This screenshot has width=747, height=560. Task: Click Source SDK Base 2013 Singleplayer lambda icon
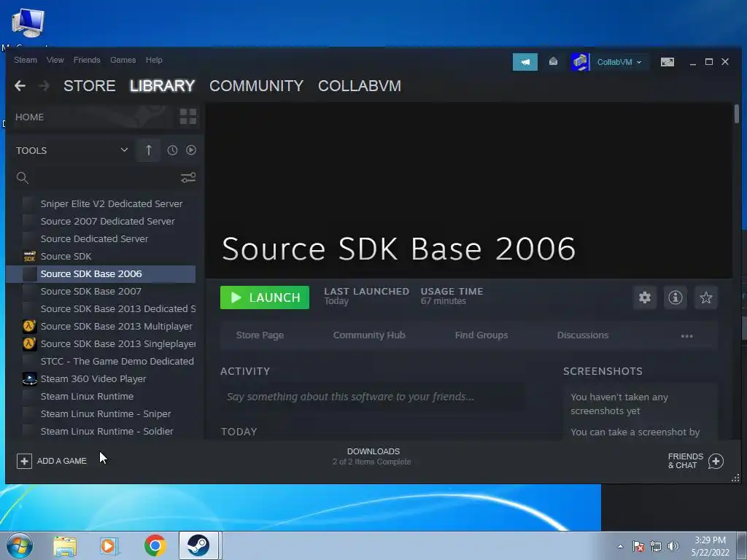(x=29, y=344)
